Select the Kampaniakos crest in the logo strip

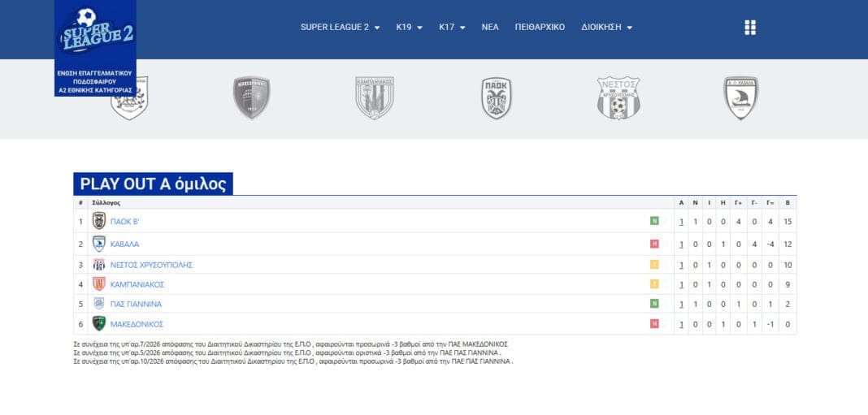(374, 98)
